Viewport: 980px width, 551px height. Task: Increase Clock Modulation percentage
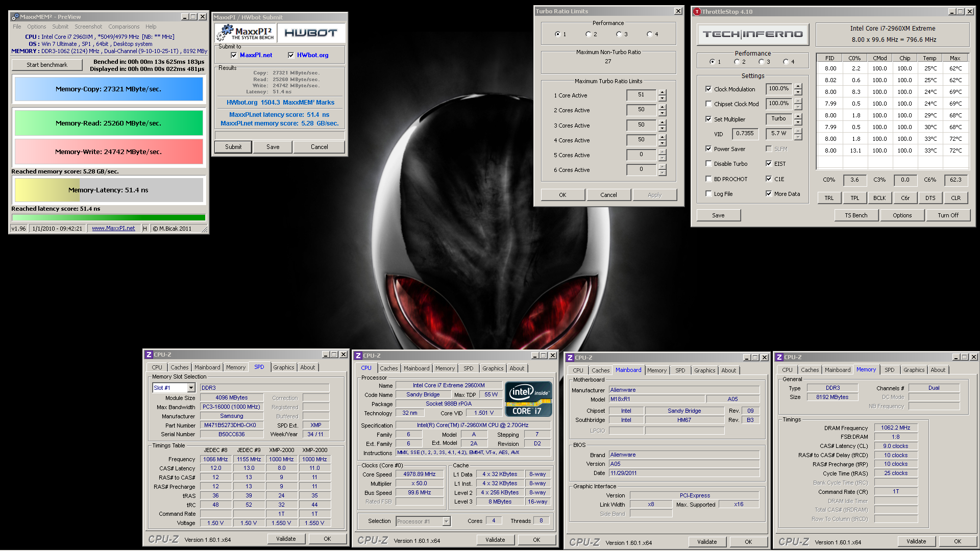tap(798, 86)
